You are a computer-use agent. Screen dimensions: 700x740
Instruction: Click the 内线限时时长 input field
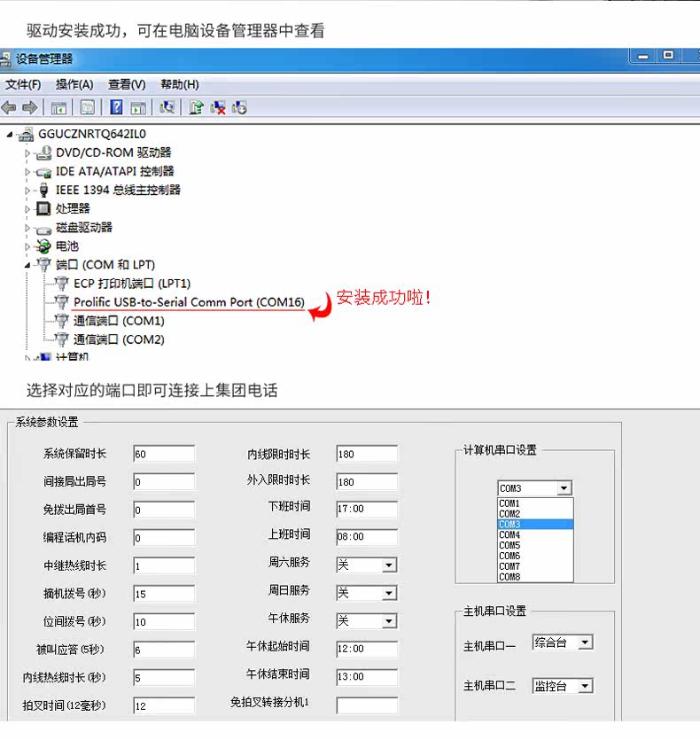click(x=367, y=454)
